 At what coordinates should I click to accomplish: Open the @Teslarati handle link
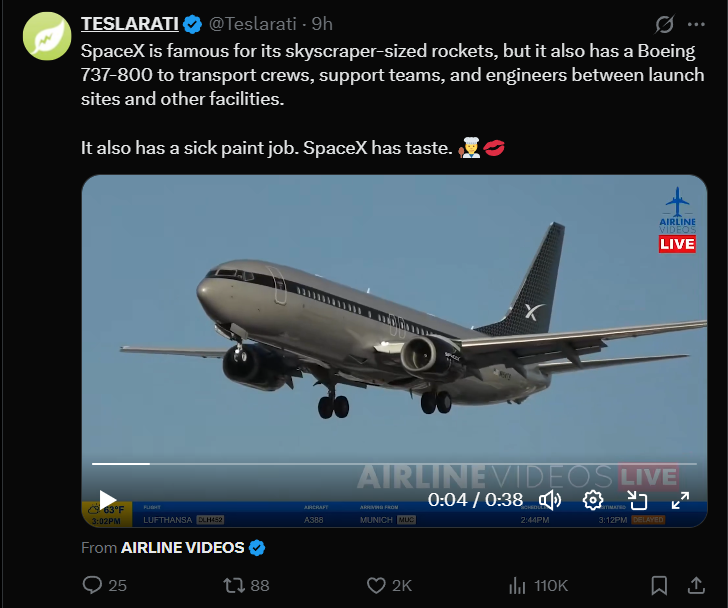[x=255, y=24]
